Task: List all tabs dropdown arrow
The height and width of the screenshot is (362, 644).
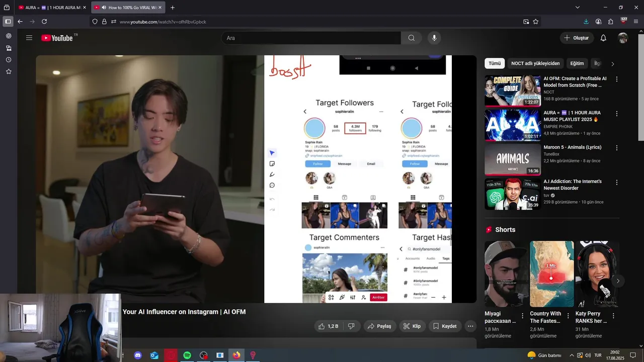Action: coord(578,8)
